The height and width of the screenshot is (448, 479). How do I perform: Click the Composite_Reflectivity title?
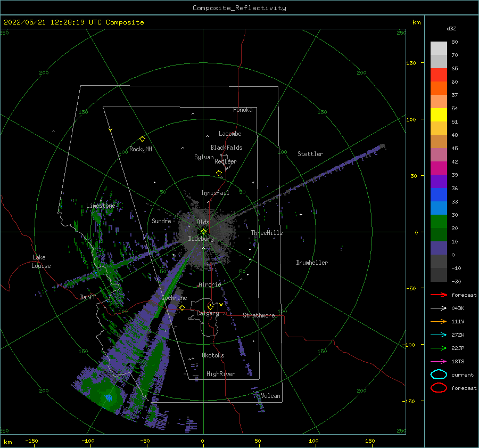(x=240, y=8)
